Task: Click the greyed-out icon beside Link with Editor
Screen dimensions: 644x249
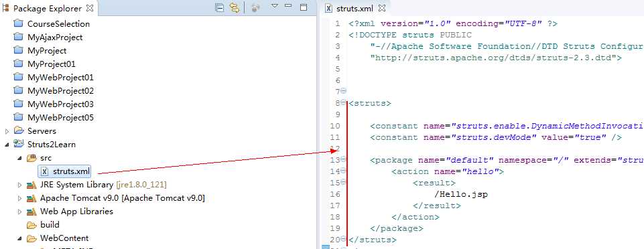Action: click(255, 7)
